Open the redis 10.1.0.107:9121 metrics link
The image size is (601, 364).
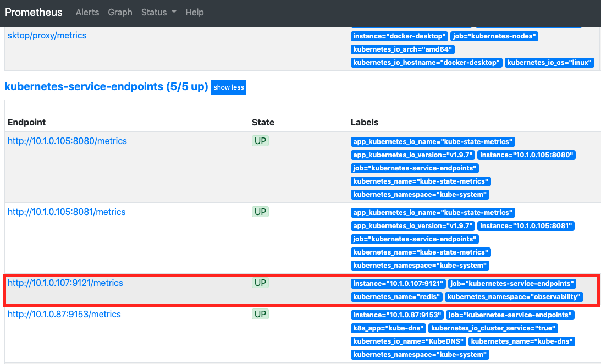(65, 283)
